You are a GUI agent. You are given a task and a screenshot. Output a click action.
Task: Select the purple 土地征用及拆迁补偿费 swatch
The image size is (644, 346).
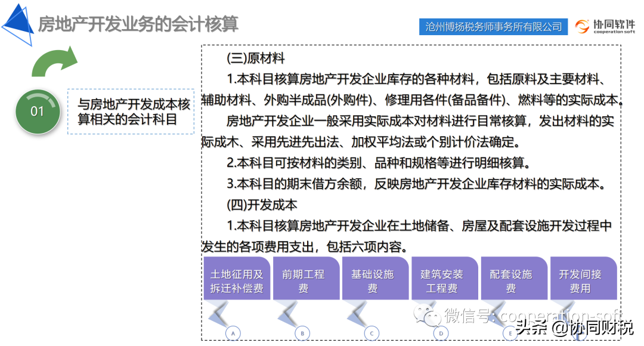point(237,278)
